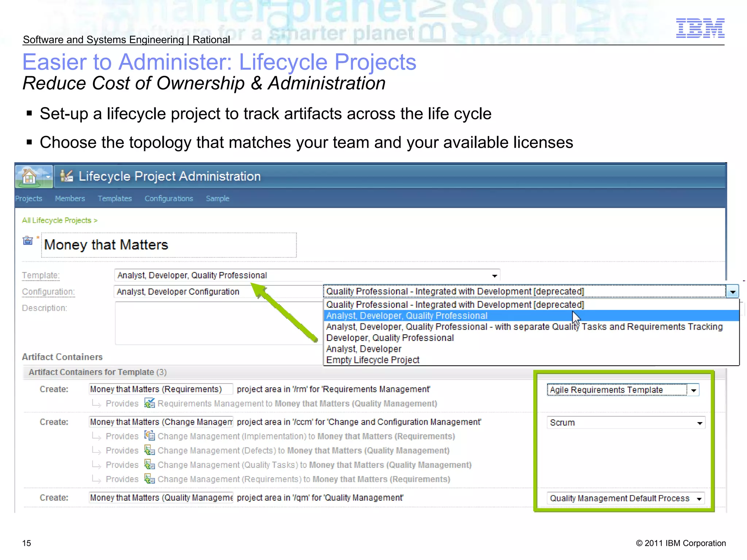
Task: Edit Money that Matters (Quality Management) name field
Action: coord(161,498)
